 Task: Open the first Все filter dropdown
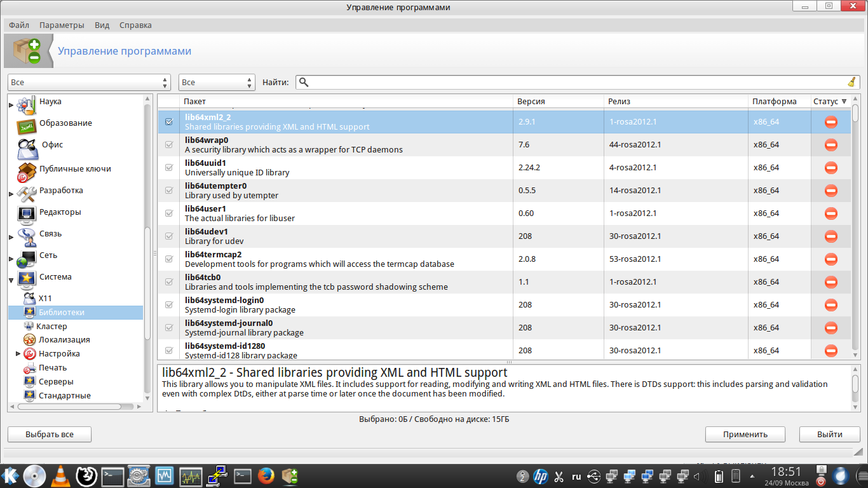(89, 83)
